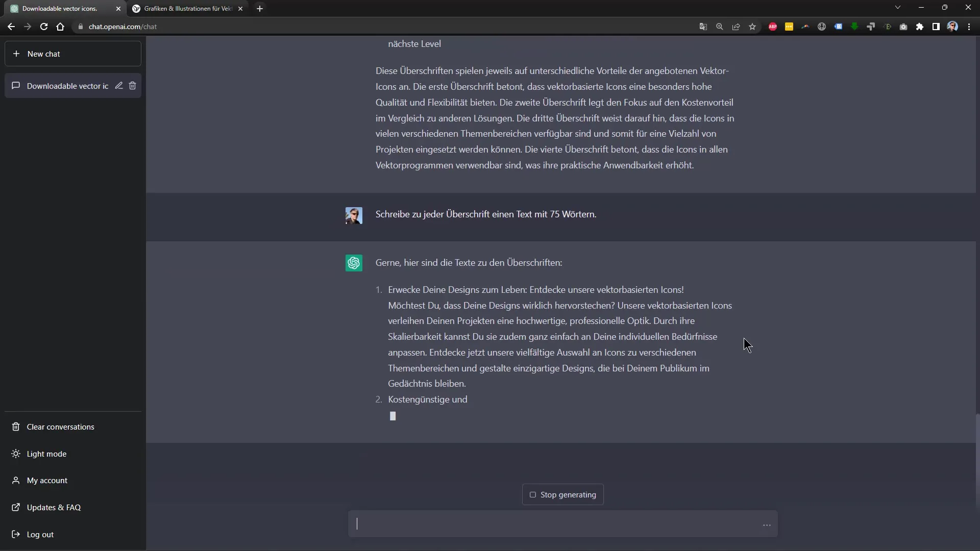980x551 pixels.
Task: Select the Grafiken & Illustrationen tab
Action: pyautogui.click(x=188, y=8)
